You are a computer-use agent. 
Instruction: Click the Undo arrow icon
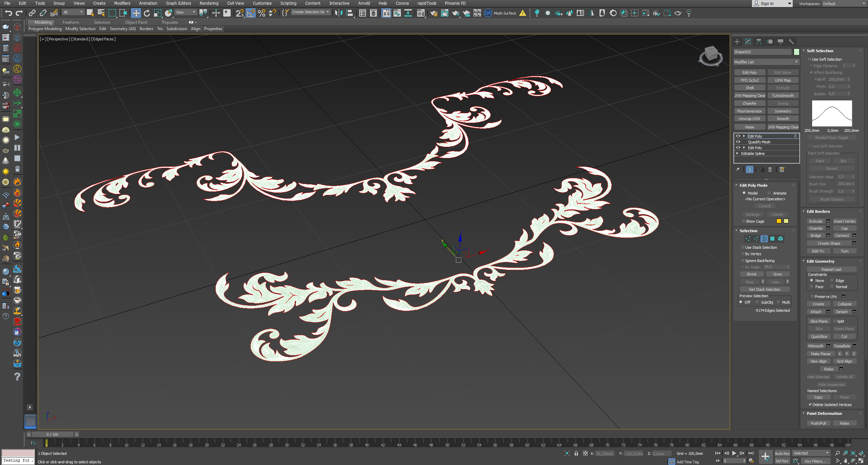(8, 13)
